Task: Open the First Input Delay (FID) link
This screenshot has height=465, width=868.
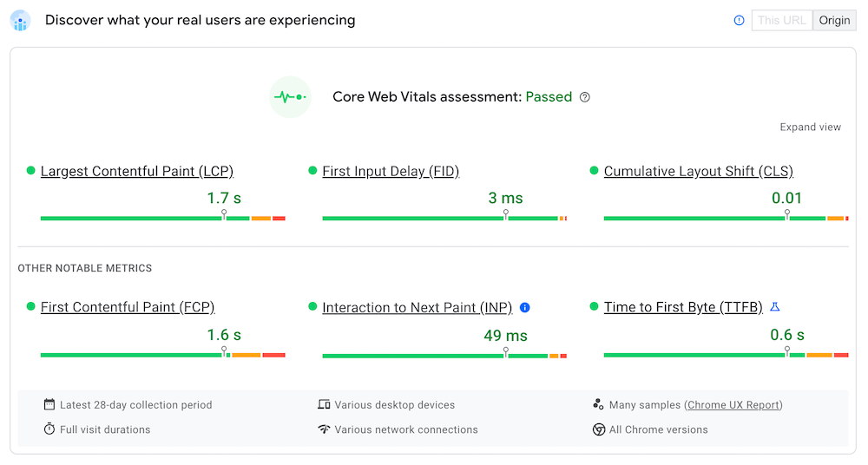Action: coord(391,171)
